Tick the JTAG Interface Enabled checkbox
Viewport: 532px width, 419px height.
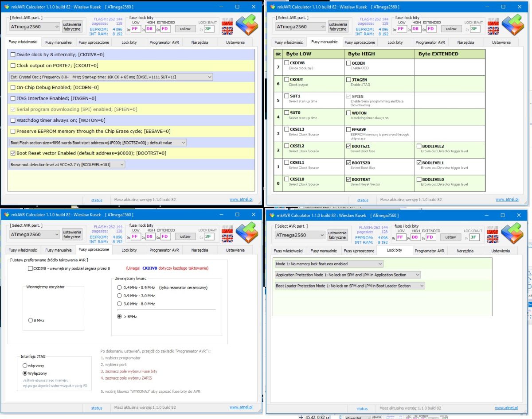tap(12, 98)
